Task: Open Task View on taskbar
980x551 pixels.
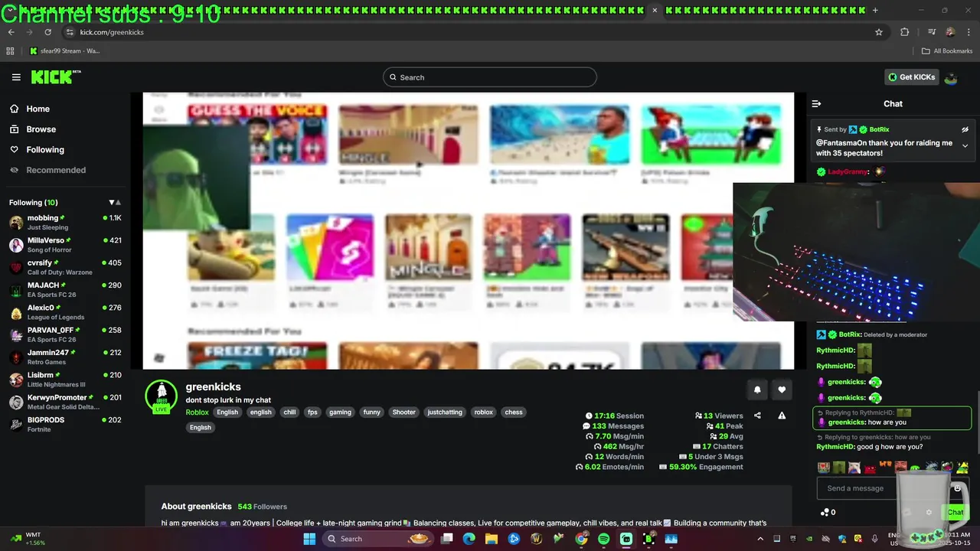Action: 447,539
